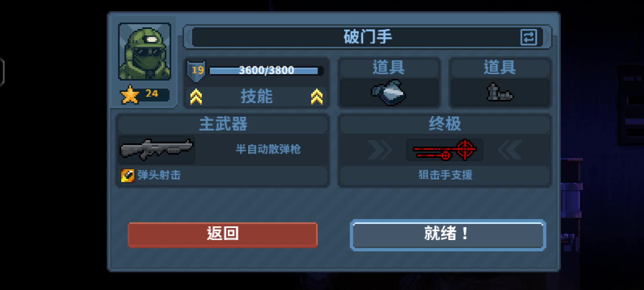
Task: Click the 弹头射击 ammo icon
Action: point(128,175)
